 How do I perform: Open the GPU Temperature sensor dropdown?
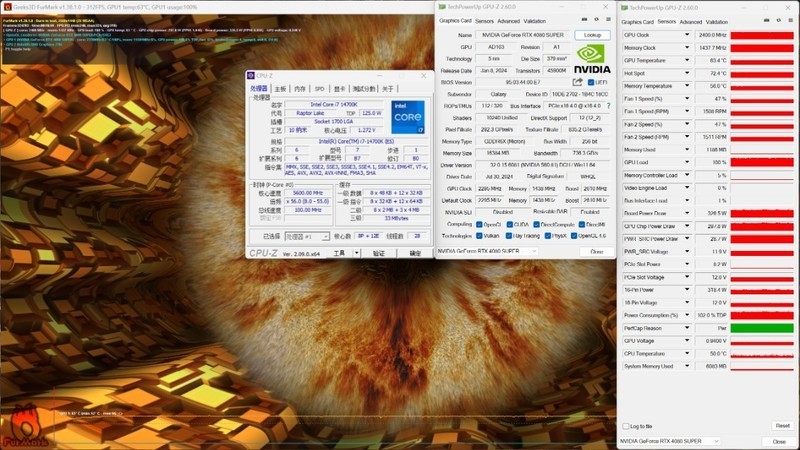click(x=687, y=60)
